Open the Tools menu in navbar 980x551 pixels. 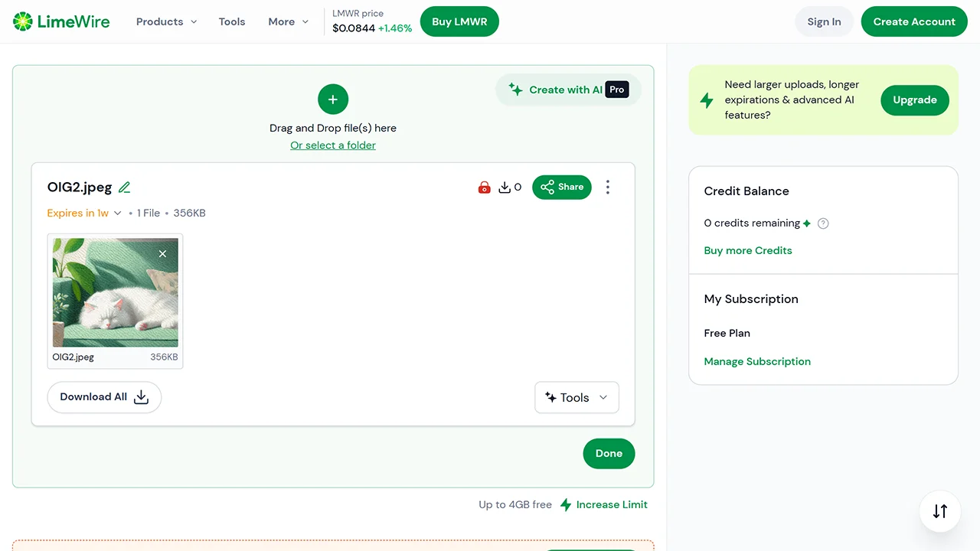coord(232,21)
